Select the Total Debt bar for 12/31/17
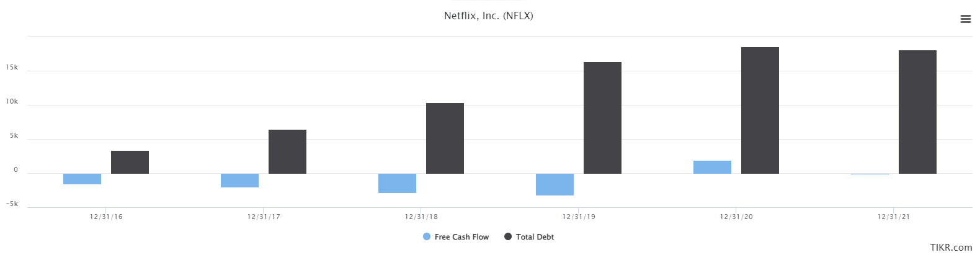 [287, 152]
